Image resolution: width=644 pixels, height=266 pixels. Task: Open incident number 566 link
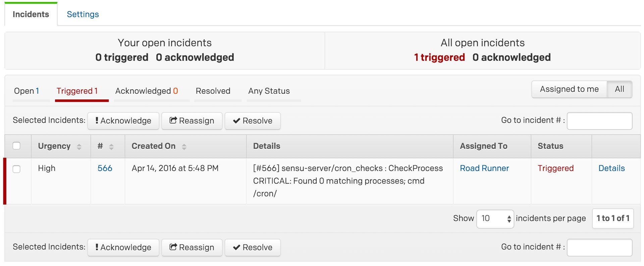[105, 168]
